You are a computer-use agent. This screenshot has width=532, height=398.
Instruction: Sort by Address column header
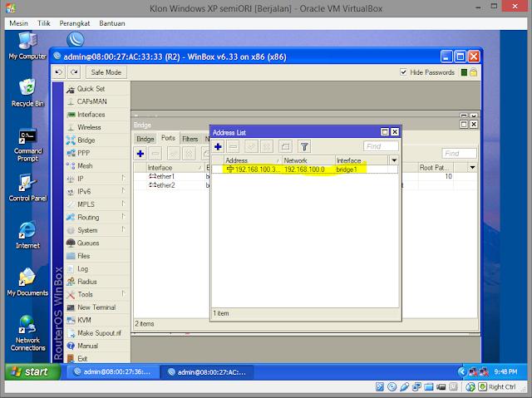253,160
